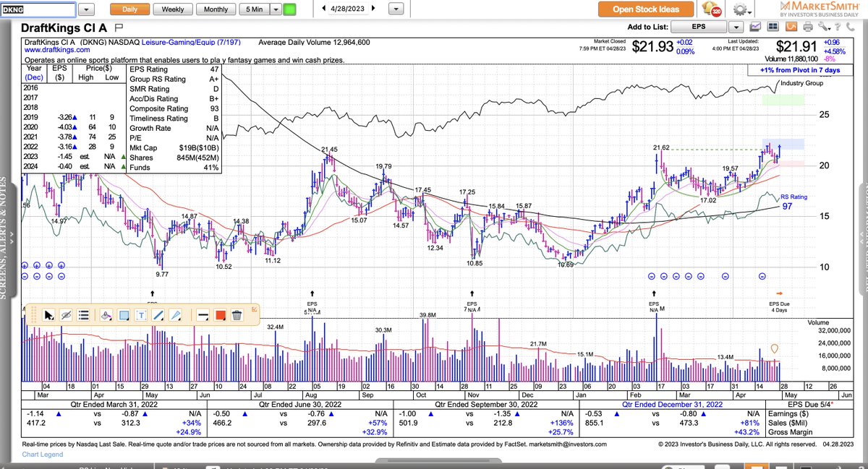Click the EPS Rating row
Viewport: 868px width, 469px height.
173,69
